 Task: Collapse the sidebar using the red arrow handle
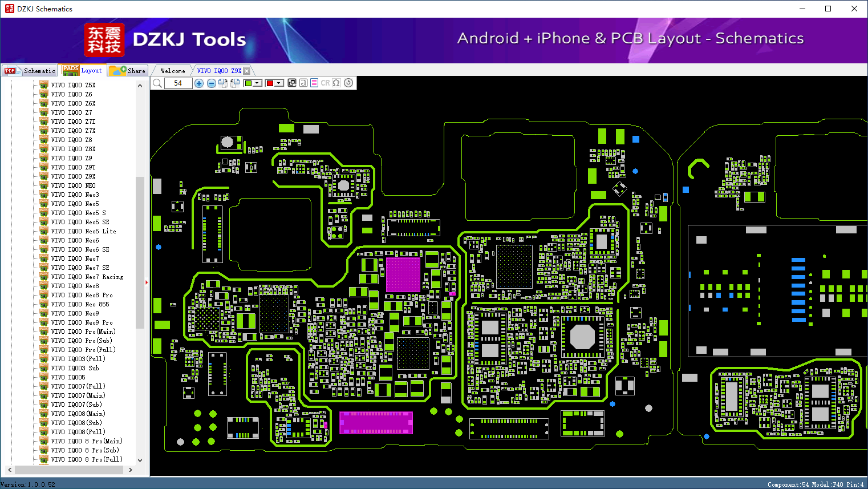point(147,282)
